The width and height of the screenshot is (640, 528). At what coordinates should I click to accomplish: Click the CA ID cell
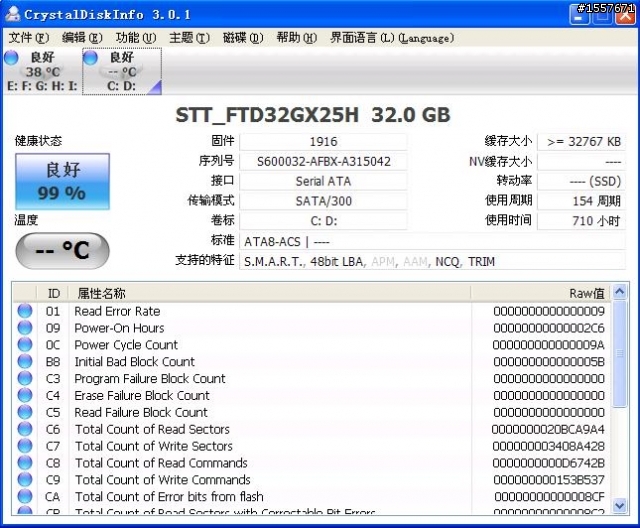[53, 497]
